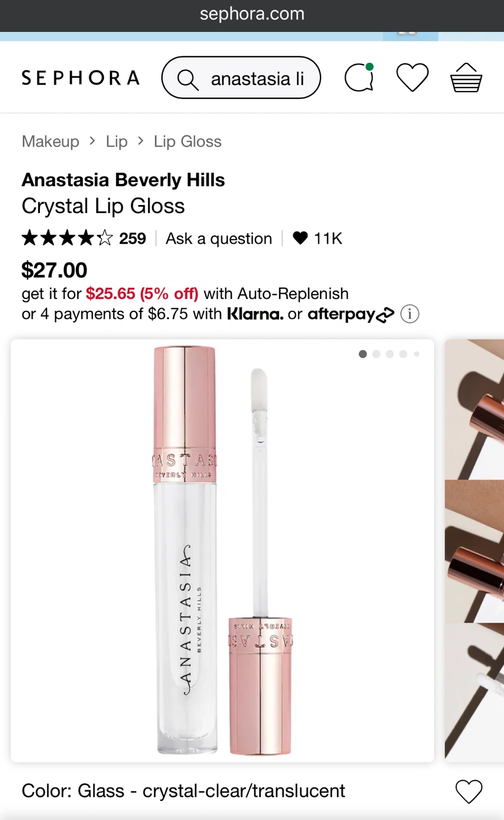Click the black heart beside 11K
The image size is (504, 820).
pyautogui.click(x=300, y=238)
